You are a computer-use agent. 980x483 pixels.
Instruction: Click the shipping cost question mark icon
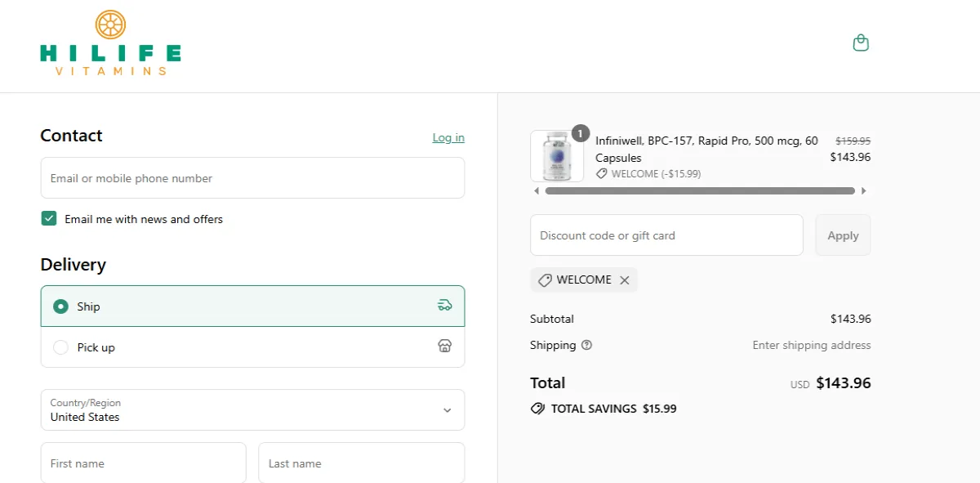click(586, 345)
